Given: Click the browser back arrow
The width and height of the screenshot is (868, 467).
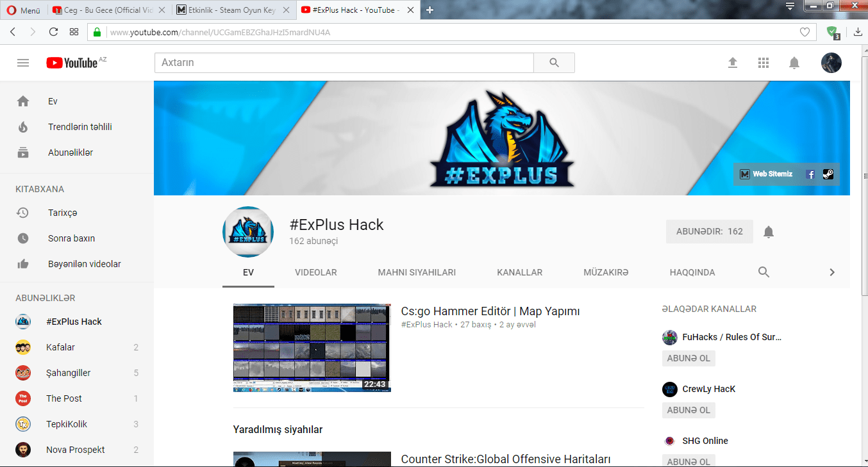Looking at the screenshot, I should [13, 31].
